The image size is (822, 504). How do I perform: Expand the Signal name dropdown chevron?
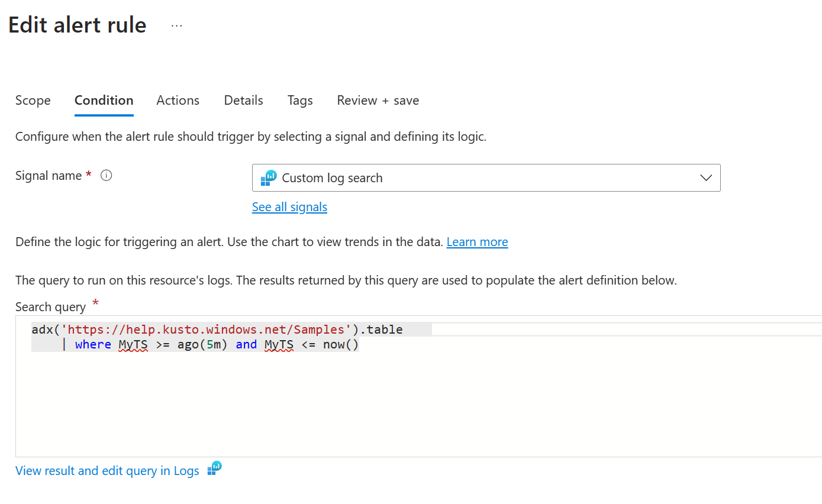pos(705,177)
